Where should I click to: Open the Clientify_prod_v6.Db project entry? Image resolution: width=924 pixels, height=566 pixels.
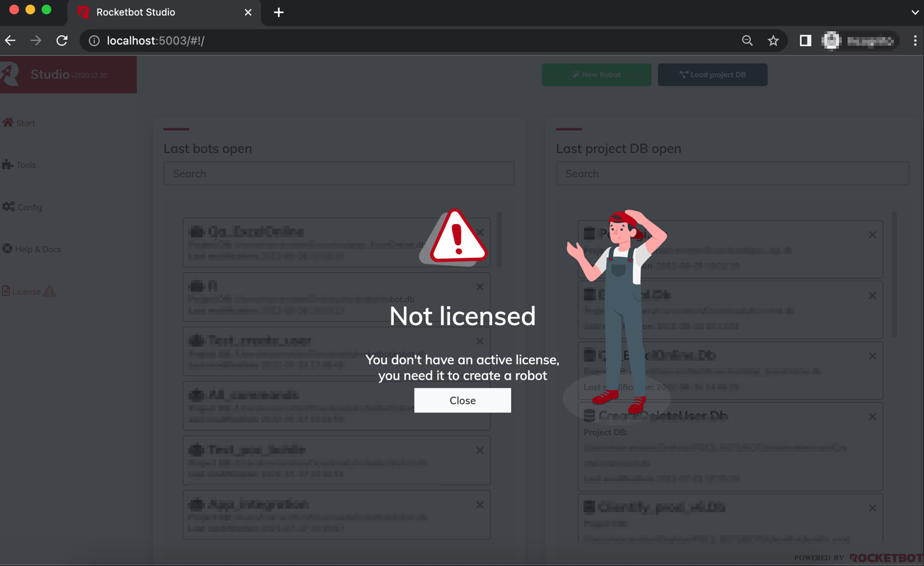click(x=730, y=518)
